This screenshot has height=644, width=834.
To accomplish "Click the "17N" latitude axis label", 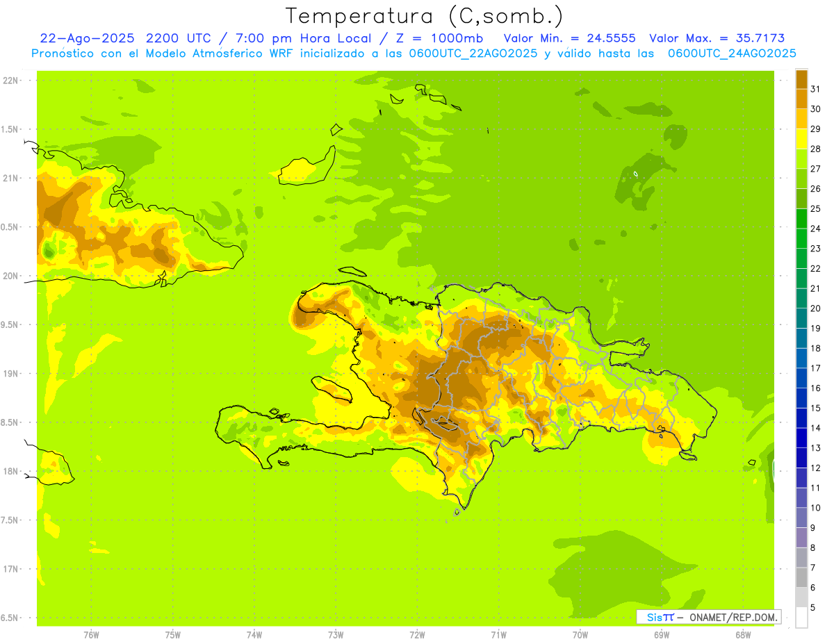I will 11,569.
